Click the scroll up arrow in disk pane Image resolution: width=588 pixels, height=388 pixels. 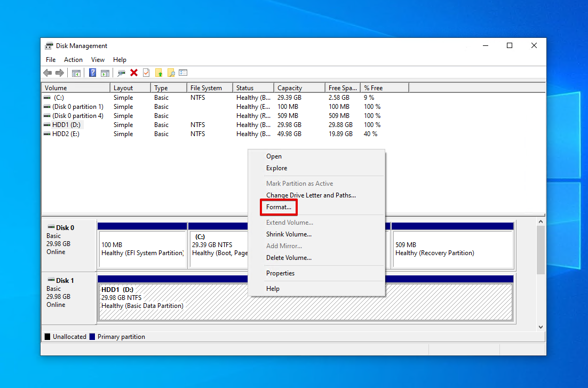pos(541,222)
